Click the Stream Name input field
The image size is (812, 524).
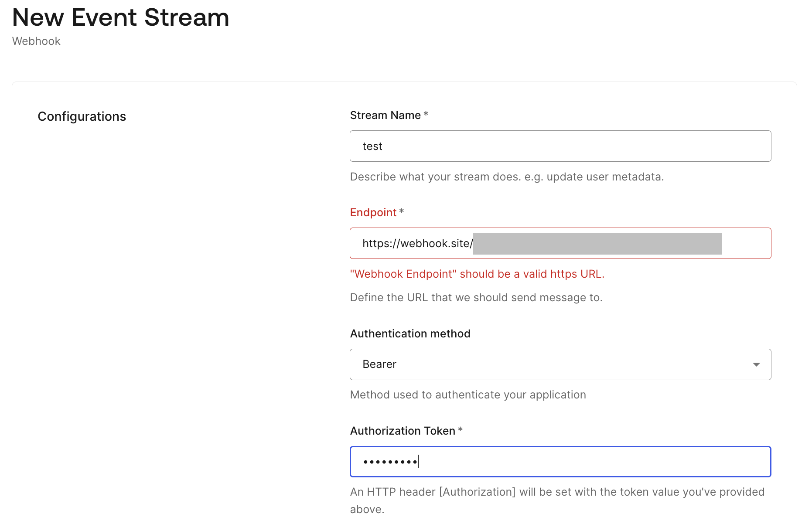point(560,146)
